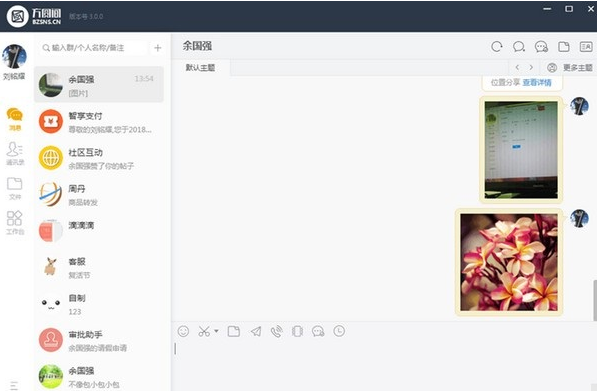
Task: Select the 默认主题 tab
Action: 200,68
